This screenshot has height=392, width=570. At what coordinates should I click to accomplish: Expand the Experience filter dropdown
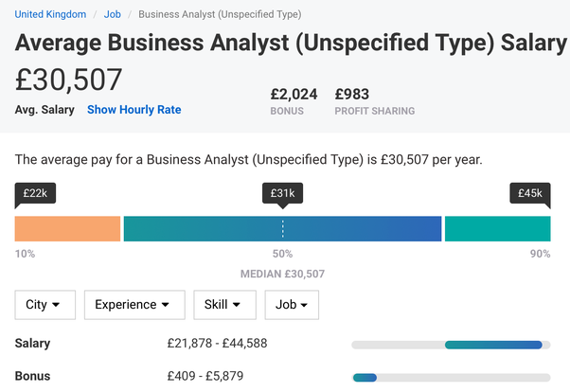(133, 305)
